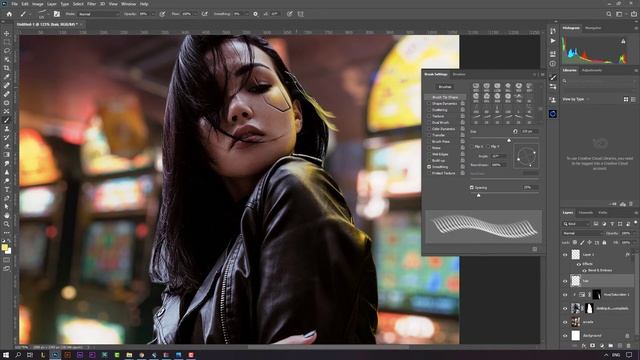Open the Filter menu
640x360 pixels.
91,4
